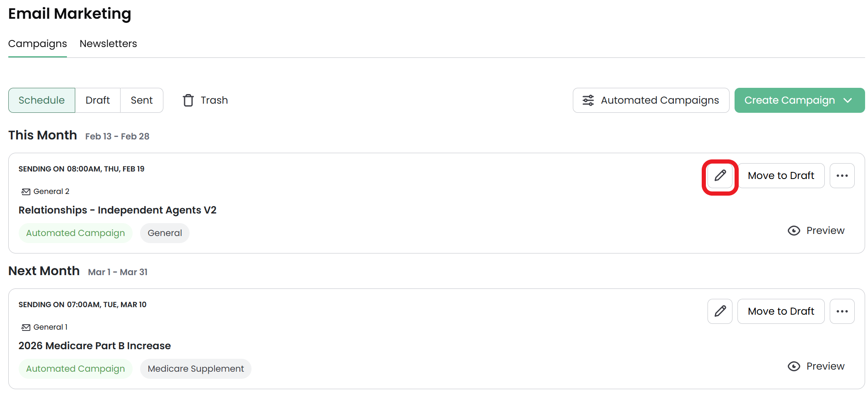868x395 pixels.
Task: Move Medicare Part B campaign to draft
Action: tap(781, 311)
